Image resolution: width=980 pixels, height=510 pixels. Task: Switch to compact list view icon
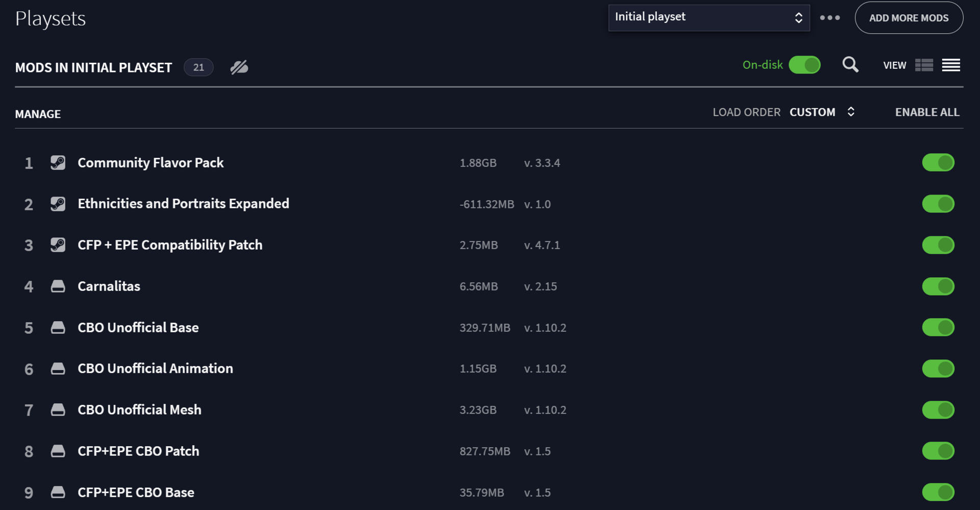tap(951, 65)
